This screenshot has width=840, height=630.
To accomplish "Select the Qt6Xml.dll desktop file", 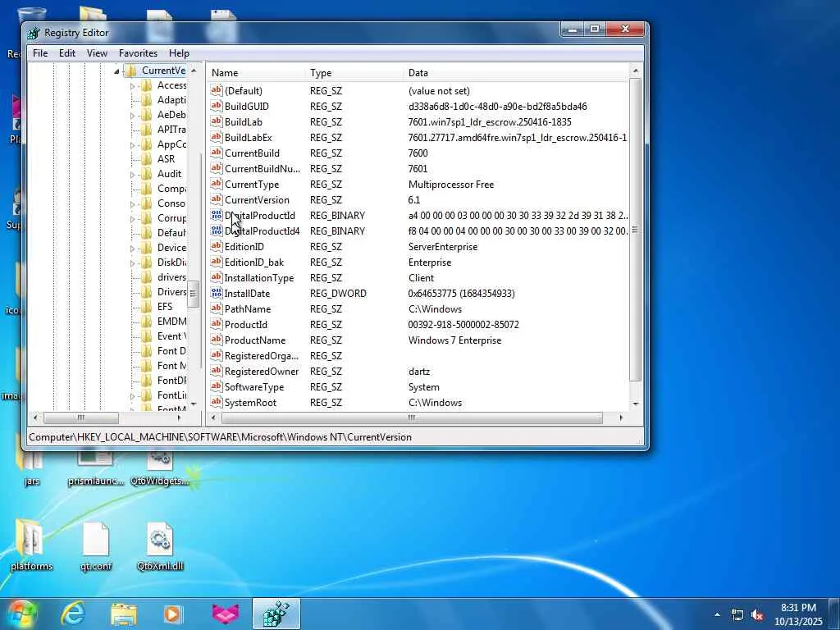I will tap(160, 547).
